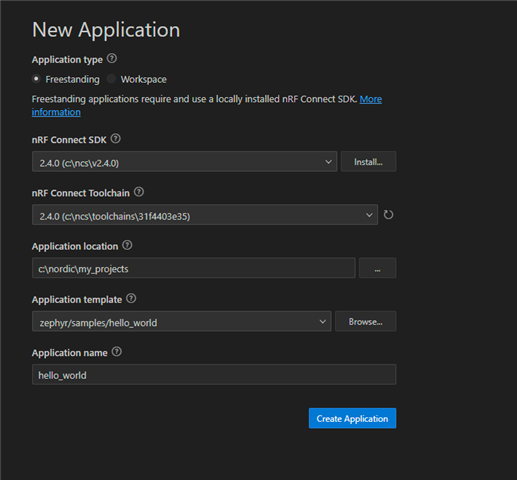Click the Create Application button
Screen dimensions: 517x480
click(x=352, y=418)
